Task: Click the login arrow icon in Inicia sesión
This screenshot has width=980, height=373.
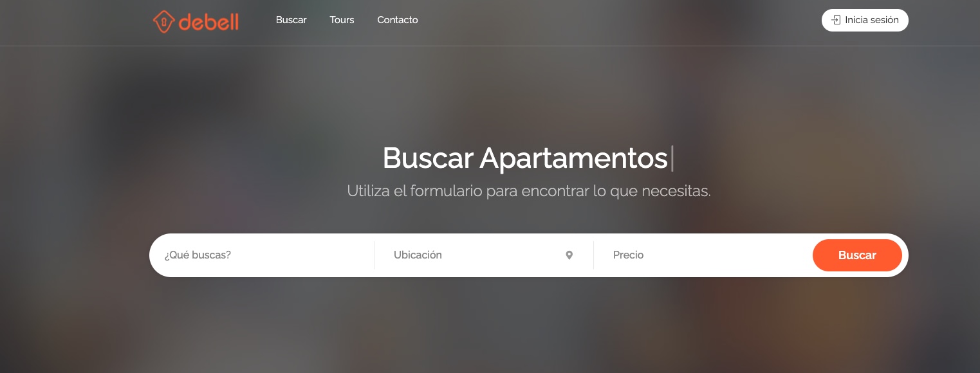Action: tap(836, 20)
